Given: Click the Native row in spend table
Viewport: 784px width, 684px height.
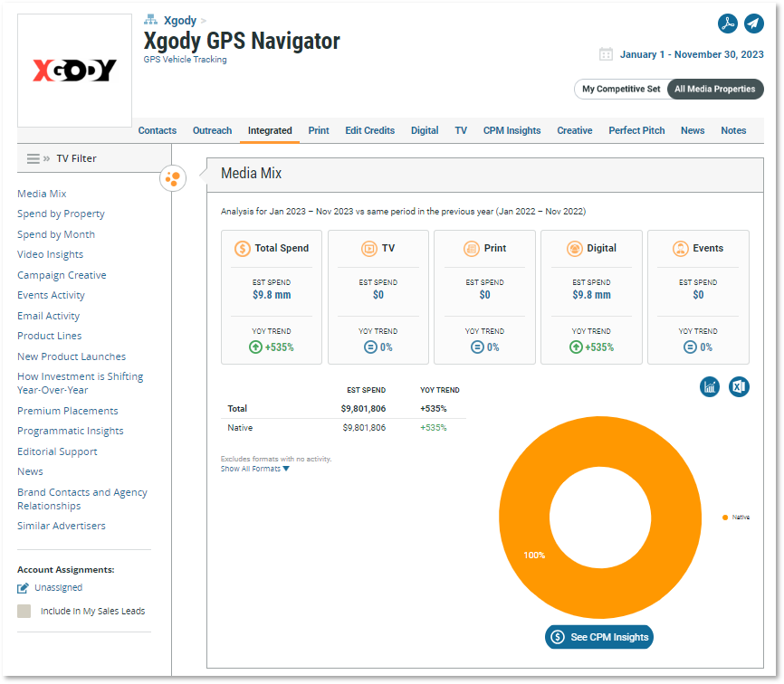Looking at the screenshot, I should [343, 428].
